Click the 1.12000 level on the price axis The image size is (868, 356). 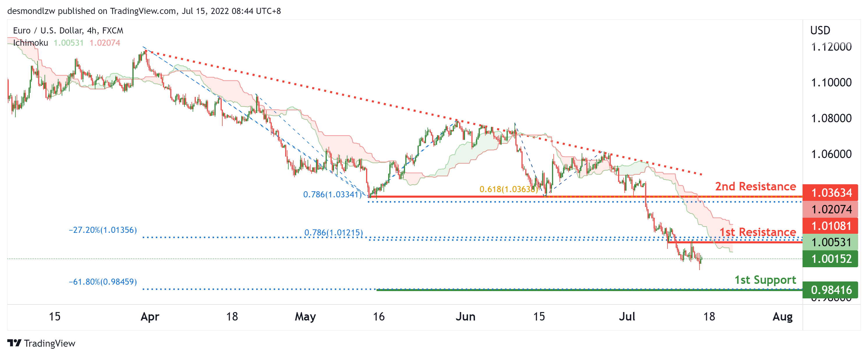coord(831,47)
